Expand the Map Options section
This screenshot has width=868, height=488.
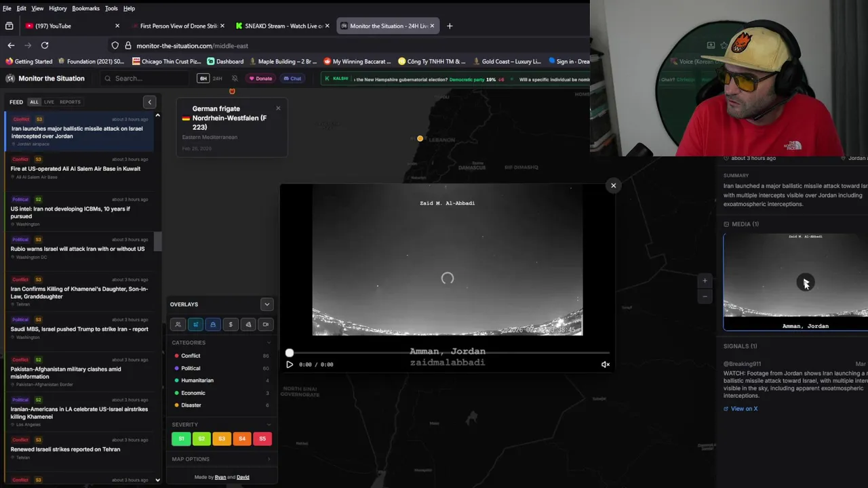click(x=222, y=459)
